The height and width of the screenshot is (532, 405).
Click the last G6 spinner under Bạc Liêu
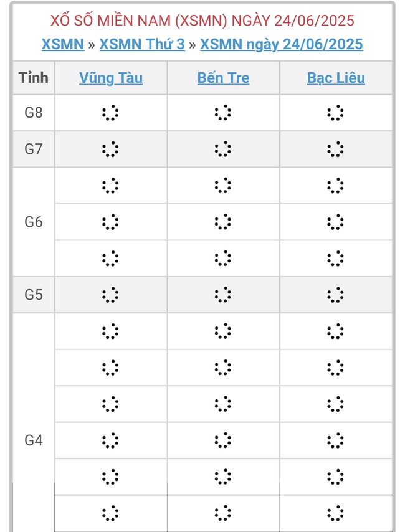click(336, 258)
